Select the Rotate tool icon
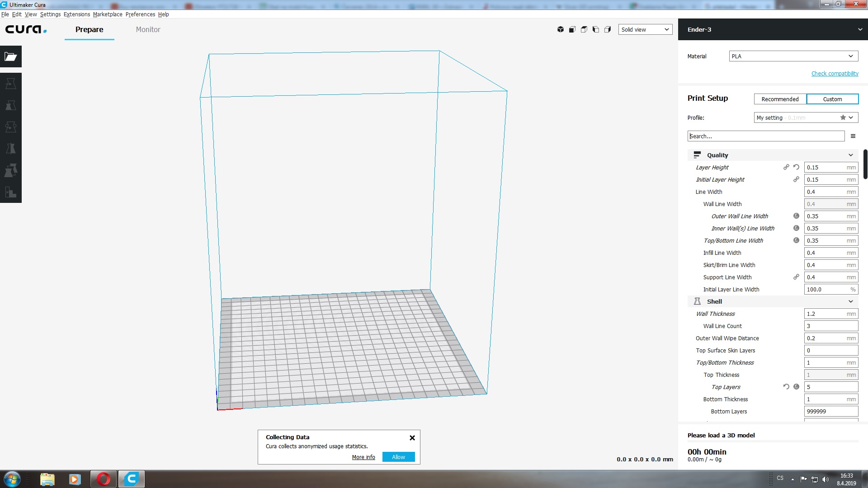868x488 pixels. 11,127
